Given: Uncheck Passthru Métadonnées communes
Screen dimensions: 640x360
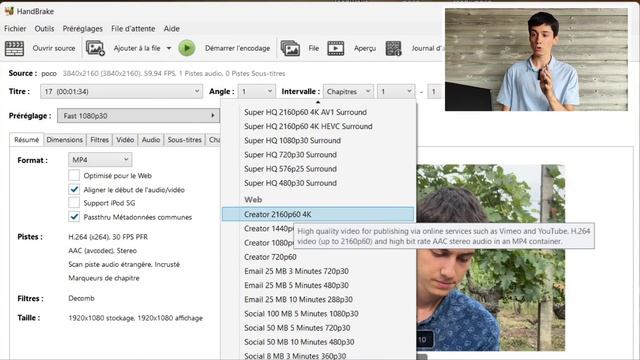Looking at the screenshot, I should [x=74, y=217].
